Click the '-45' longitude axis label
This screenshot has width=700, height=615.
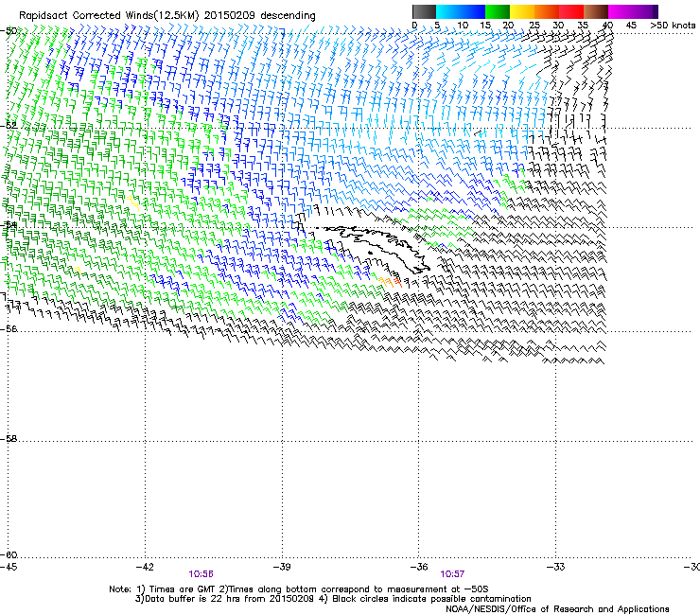coord(9,567)
